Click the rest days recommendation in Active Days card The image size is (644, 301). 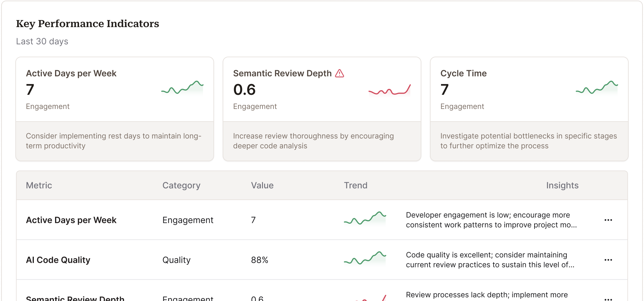(113, 141)
